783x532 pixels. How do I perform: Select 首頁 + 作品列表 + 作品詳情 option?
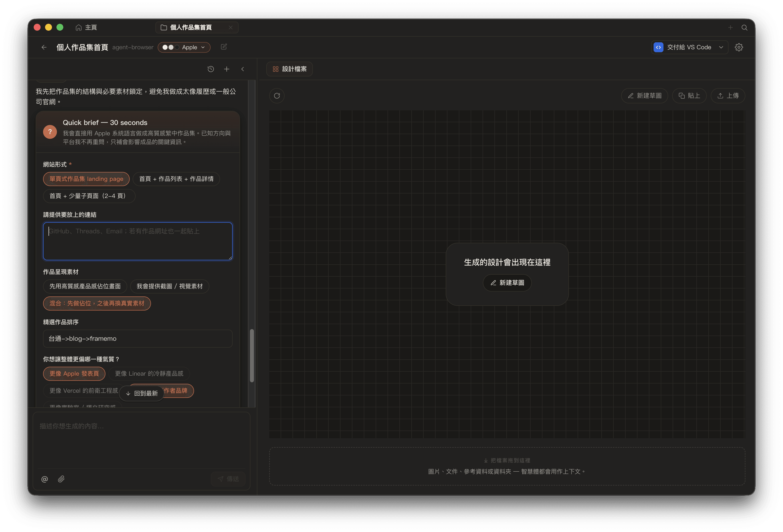[x=176, y=179]
